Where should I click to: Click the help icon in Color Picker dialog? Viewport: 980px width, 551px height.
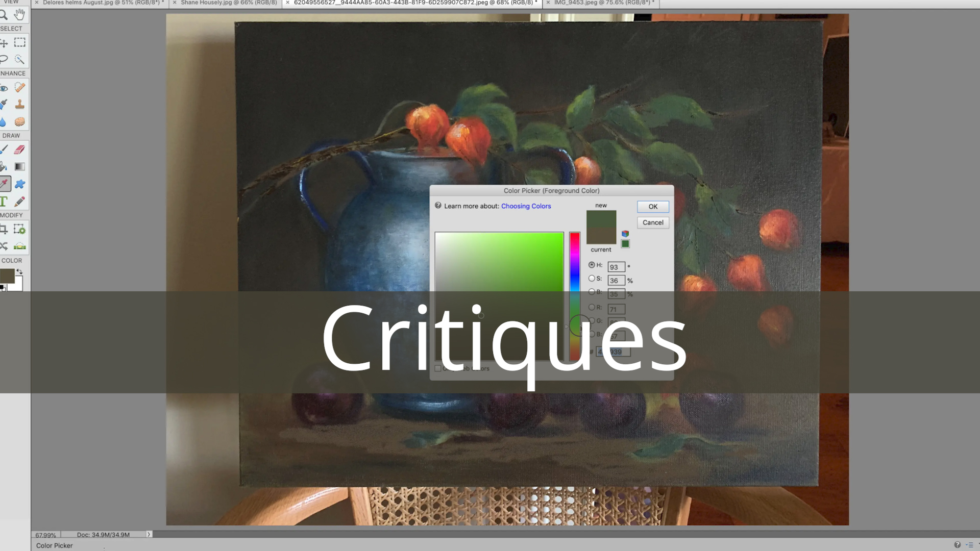(438, 206)
